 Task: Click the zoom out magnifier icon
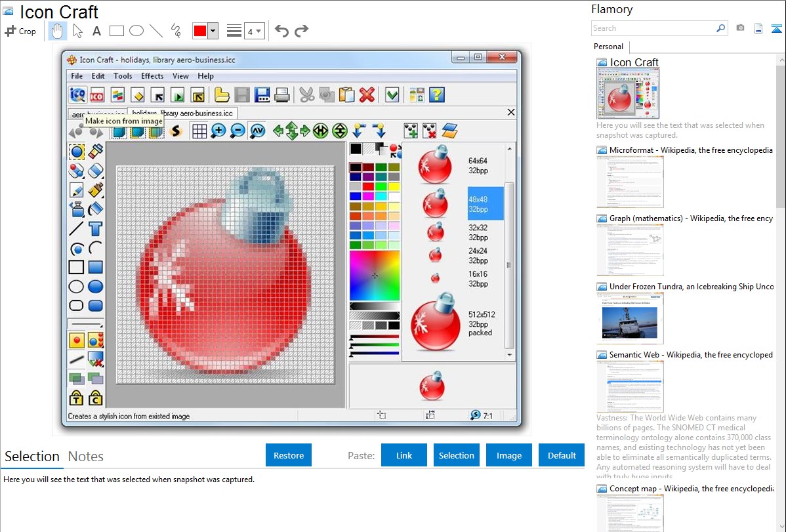pos(238,131)
